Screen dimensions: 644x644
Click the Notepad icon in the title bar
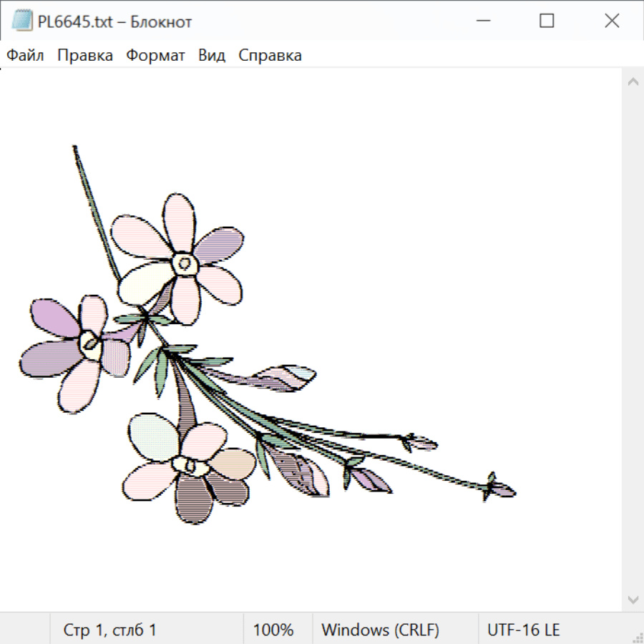click(x=22, y=21)
